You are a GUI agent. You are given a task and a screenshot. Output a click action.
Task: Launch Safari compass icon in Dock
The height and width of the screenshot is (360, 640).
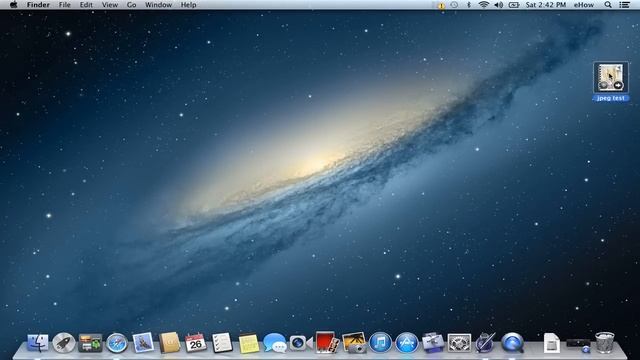pos(117,343)
